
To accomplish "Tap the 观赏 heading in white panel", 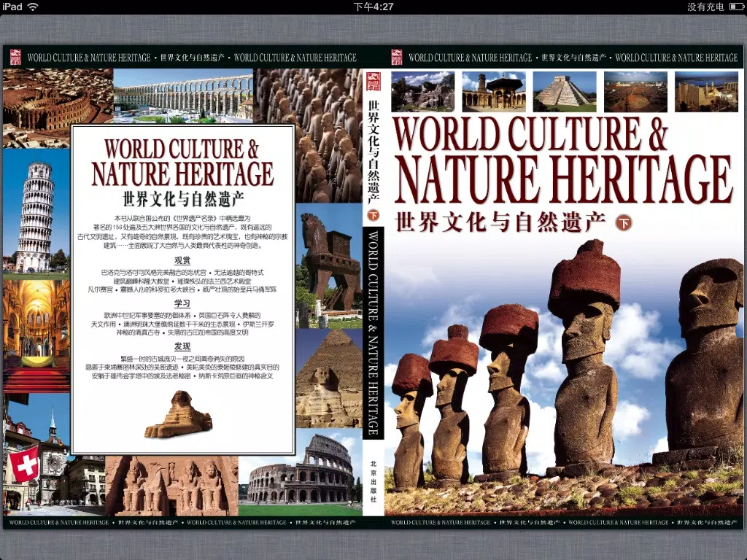I will click(182, 260).
